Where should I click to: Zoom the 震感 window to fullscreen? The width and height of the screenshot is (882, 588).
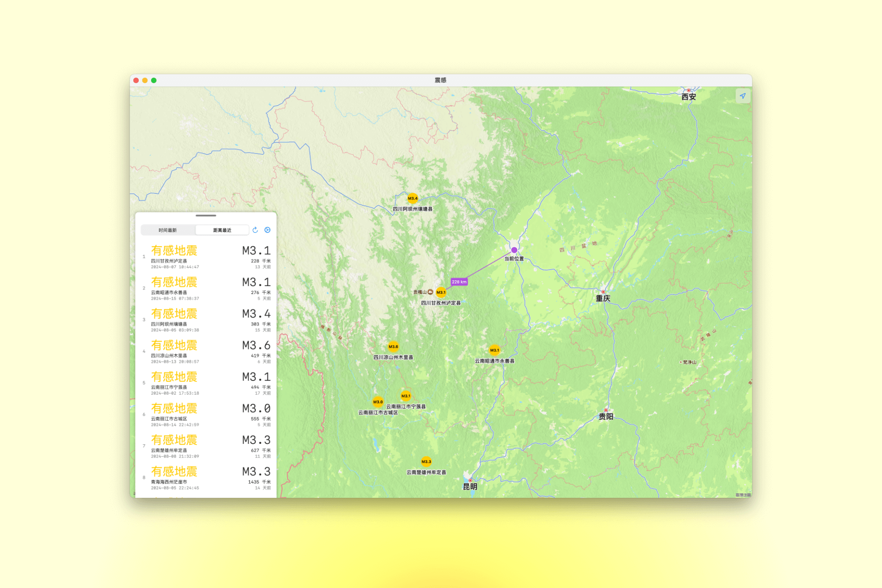(154, 80)
